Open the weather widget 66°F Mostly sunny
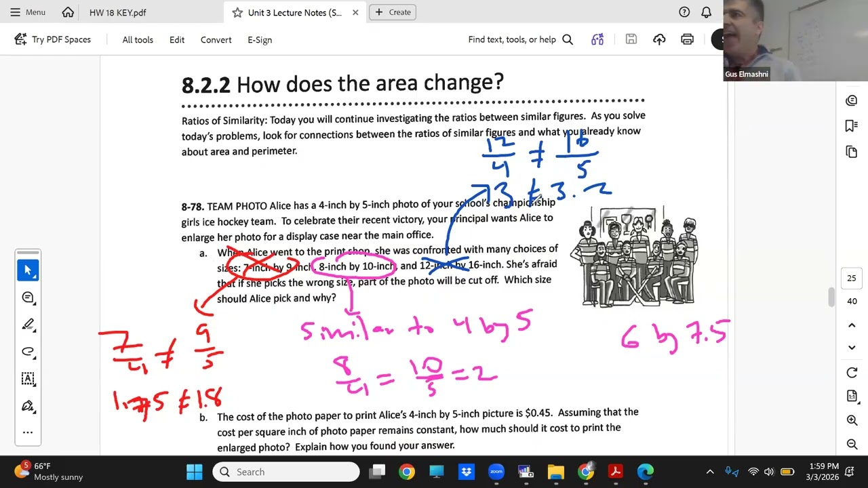The width and height of the screenshot is (868, 488). click(x=49, y=472)
